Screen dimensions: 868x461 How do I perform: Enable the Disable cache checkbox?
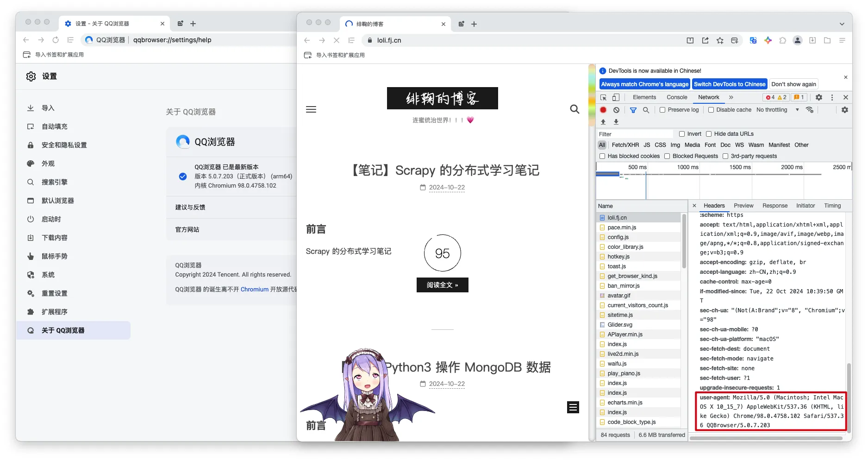(711, 110)
